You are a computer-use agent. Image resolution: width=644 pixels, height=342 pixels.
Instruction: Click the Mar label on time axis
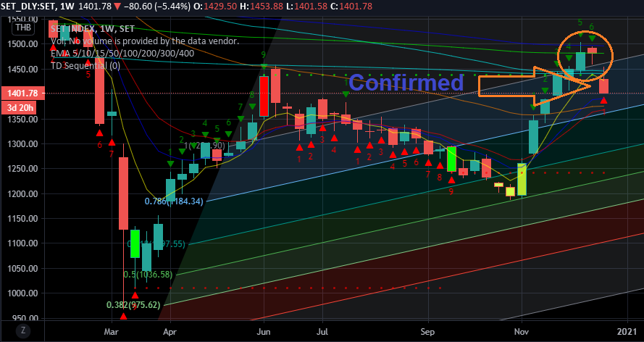pyautogui.click(x=111, y=331)
